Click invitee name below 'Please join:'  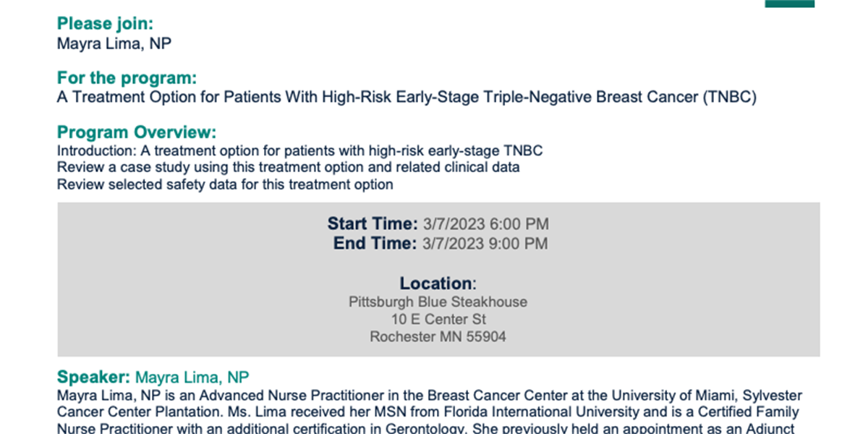tap(114, 43)
